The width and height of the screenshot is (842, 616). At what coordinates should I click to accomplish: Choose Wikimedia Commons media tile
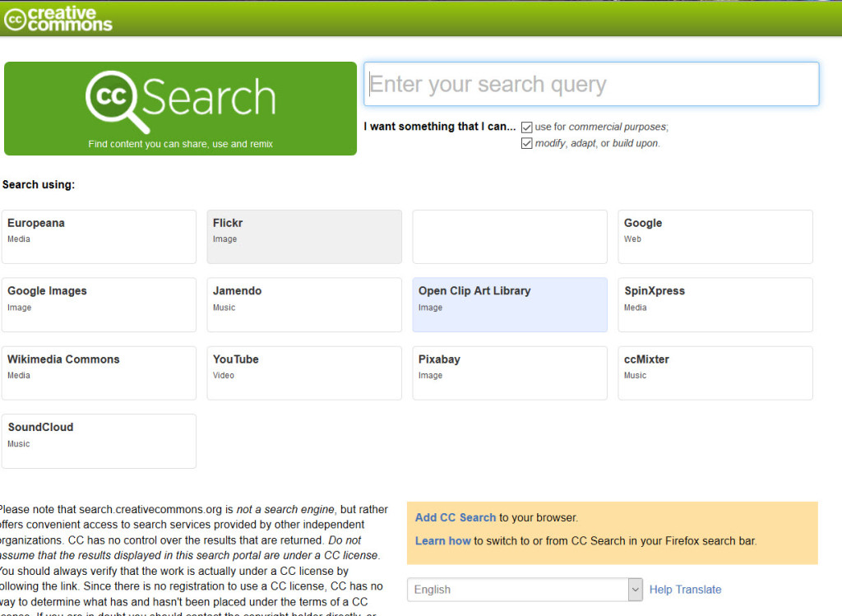(x=99, y=373)
